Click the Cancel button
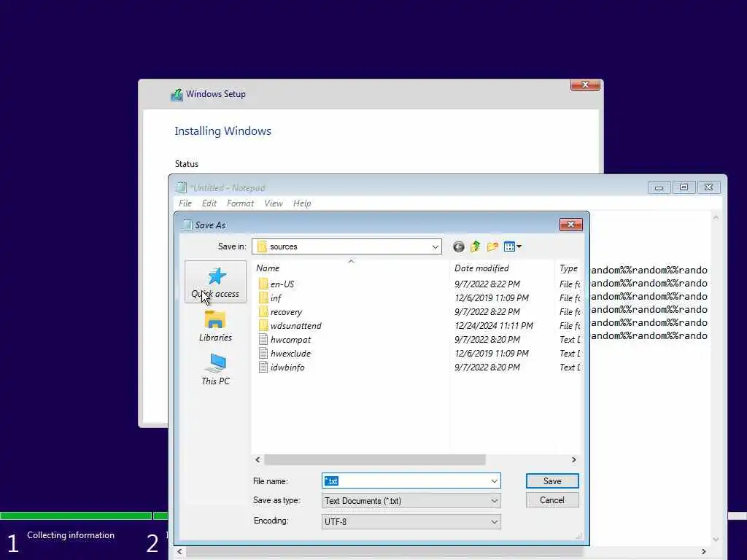Viewport: 747px width, 560px height. [552, 500]
